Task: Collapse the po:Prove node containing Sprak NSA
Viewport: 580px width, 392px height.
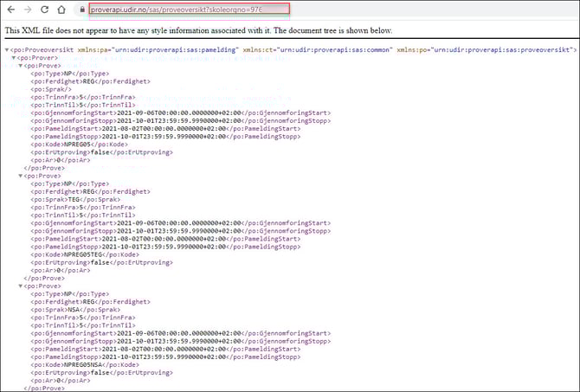Action: (x=21, y=286)
